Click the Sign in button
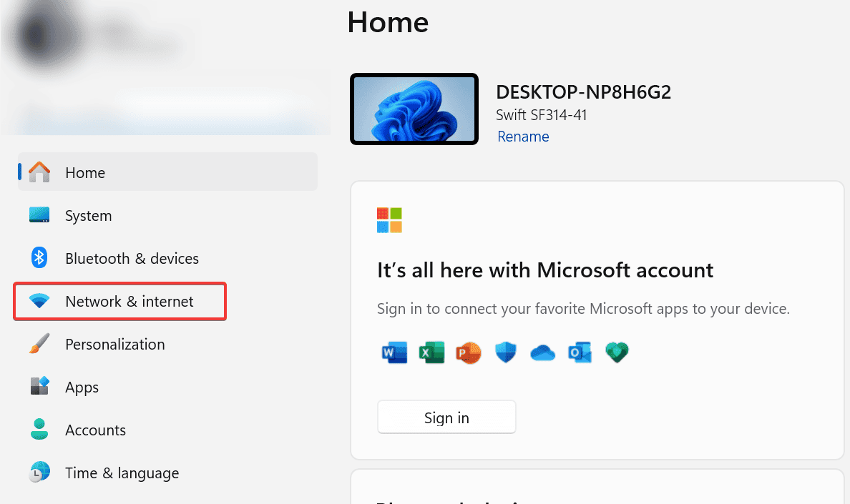The width and height of the screenshot is (850, 504). [446, 417]
